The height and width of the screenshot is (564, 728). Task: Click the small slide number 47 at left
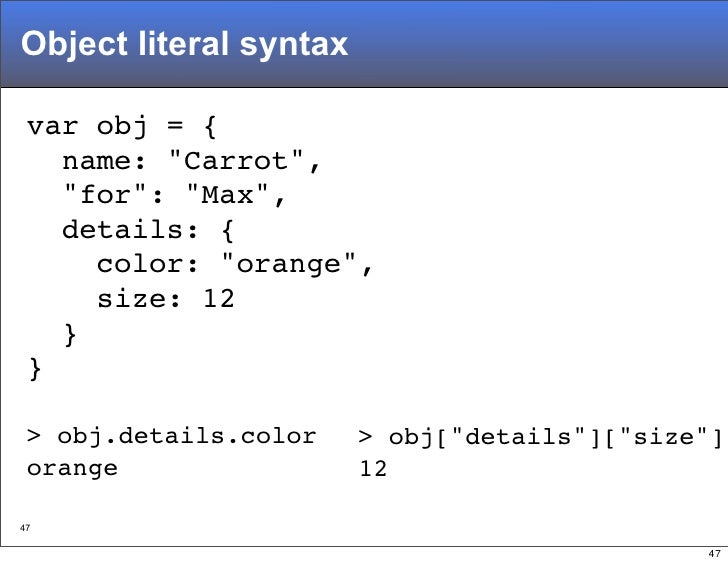(x=25, y=528)
